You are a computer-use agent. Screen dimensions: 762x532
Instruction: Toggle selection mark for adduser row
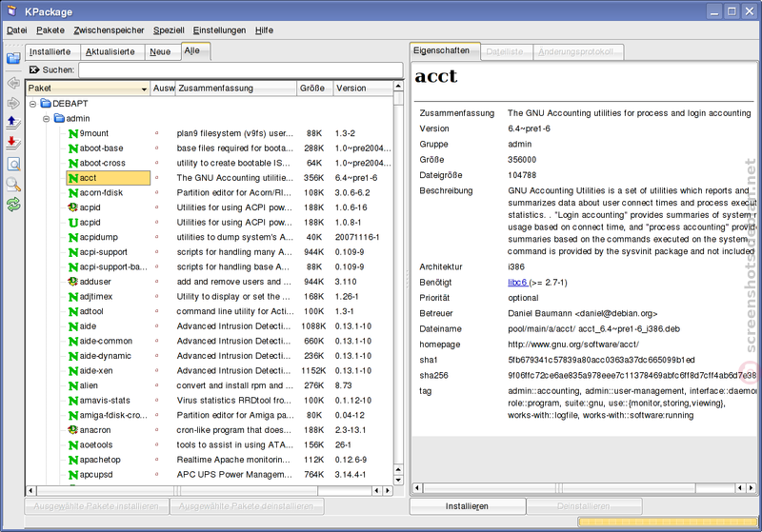156,282
